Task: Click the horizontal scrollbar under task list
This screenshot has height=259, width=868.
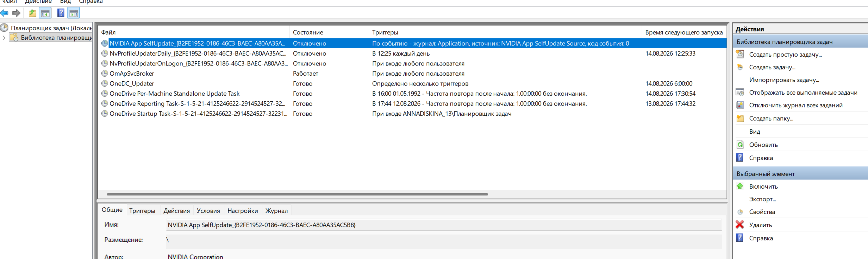Action: click(297, 194)
